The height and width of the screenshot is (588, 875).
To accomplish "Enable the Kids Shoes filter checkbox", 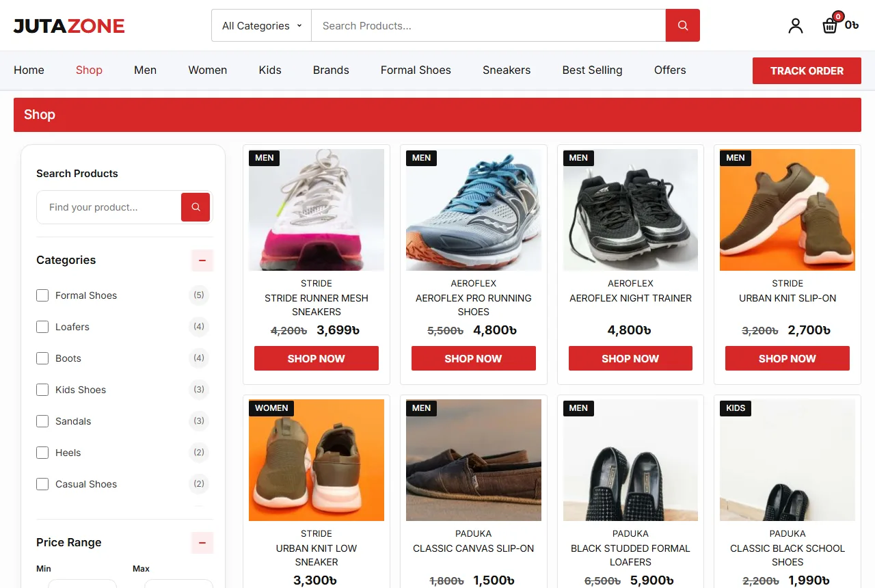I will (x=42, y=390).
